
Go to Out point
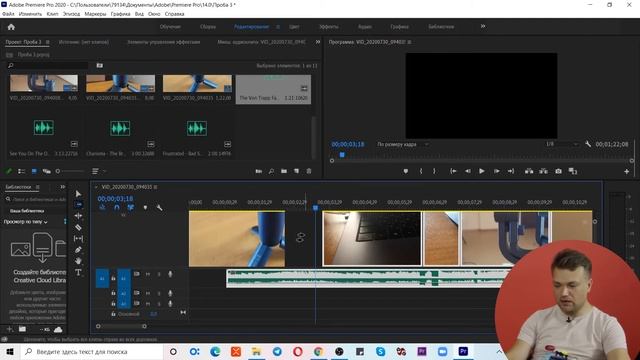tap(511, 171)
